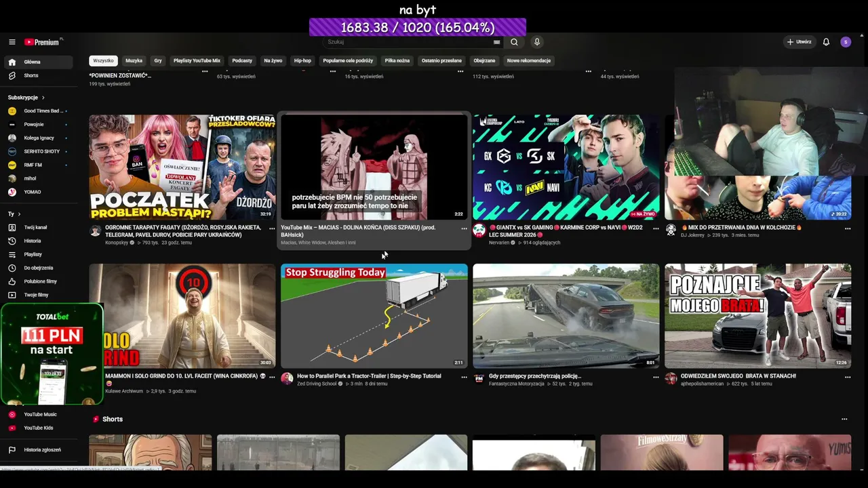Click the Zed Driving School channel avatar
Viewport: 868px width, 488px height.
pos(287,378)
